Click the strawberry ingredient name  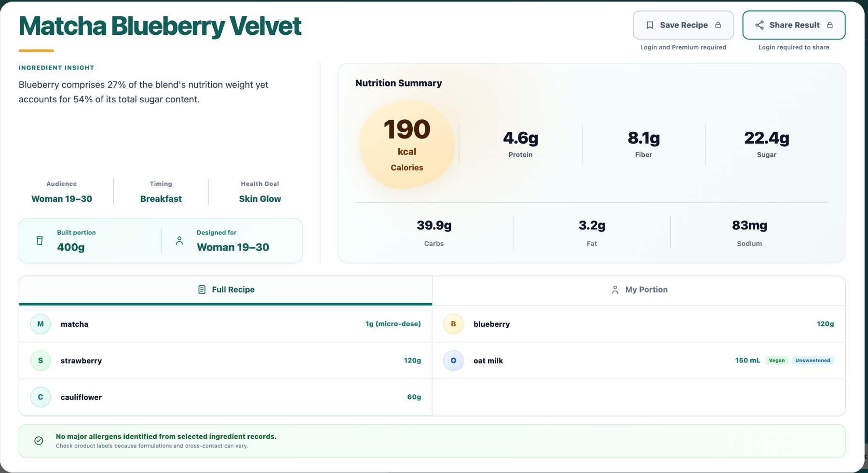tap(81, 361)
